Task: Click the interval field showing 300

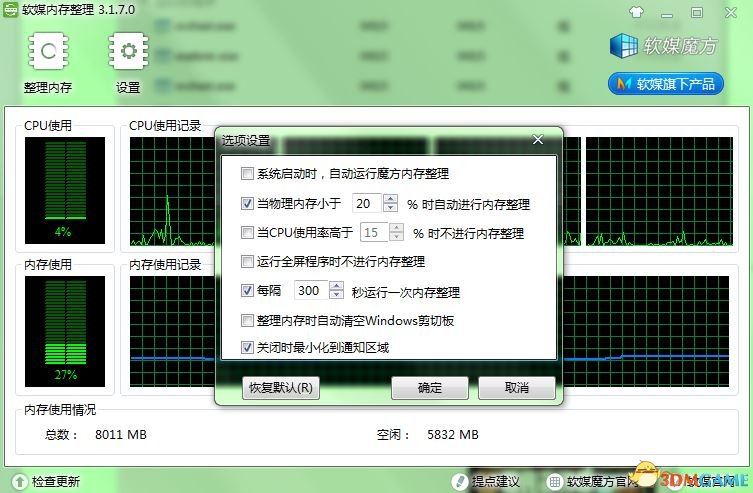Action: tap(311, 290)
